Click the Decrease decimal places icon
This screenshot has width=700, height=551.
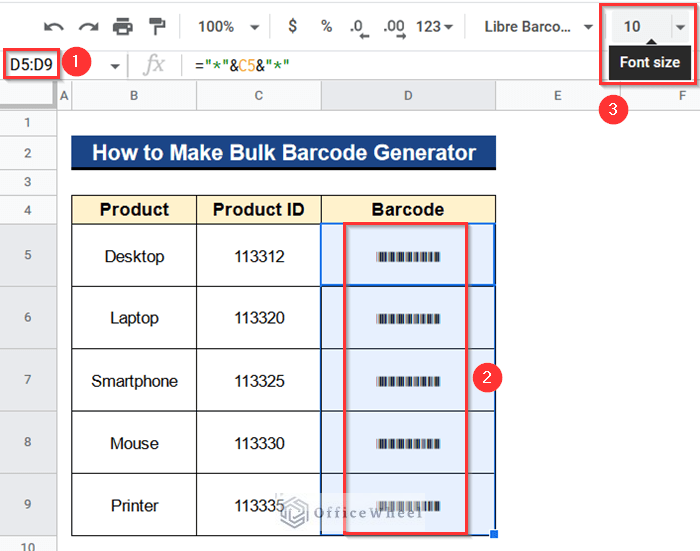click(x=359, y=28)
